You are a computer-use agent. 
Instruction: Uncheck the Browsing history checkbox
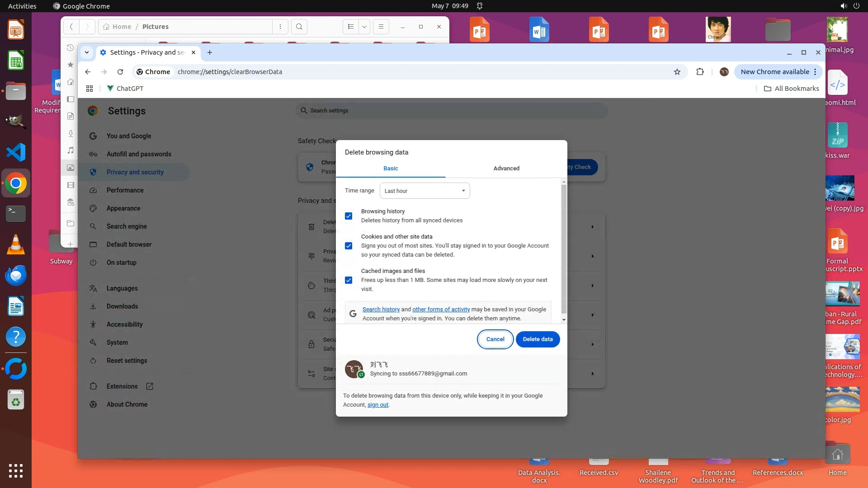[349, 216]
